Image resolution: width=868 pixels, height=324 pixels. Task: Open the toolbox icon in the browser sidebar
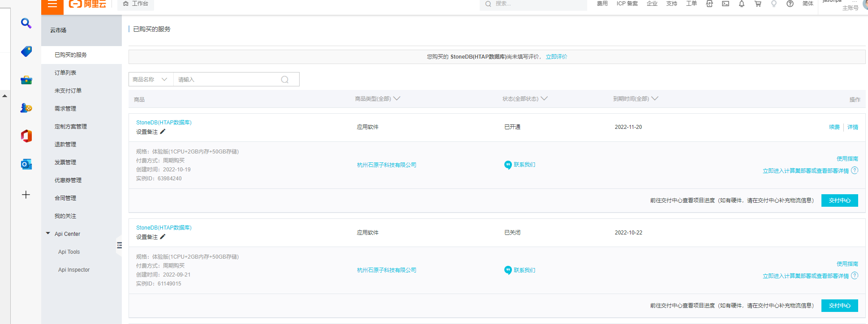point(26,80)
